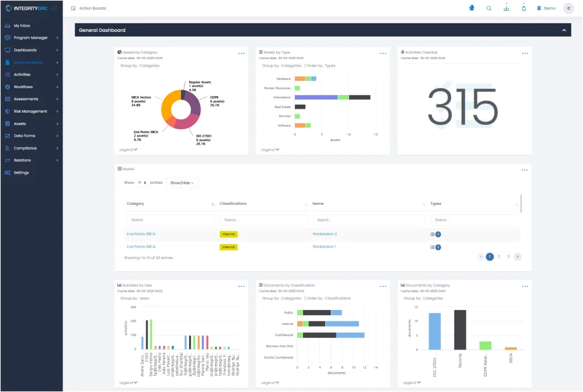
Task: Go to page 2 of Assets table
Action: (499, 257)
